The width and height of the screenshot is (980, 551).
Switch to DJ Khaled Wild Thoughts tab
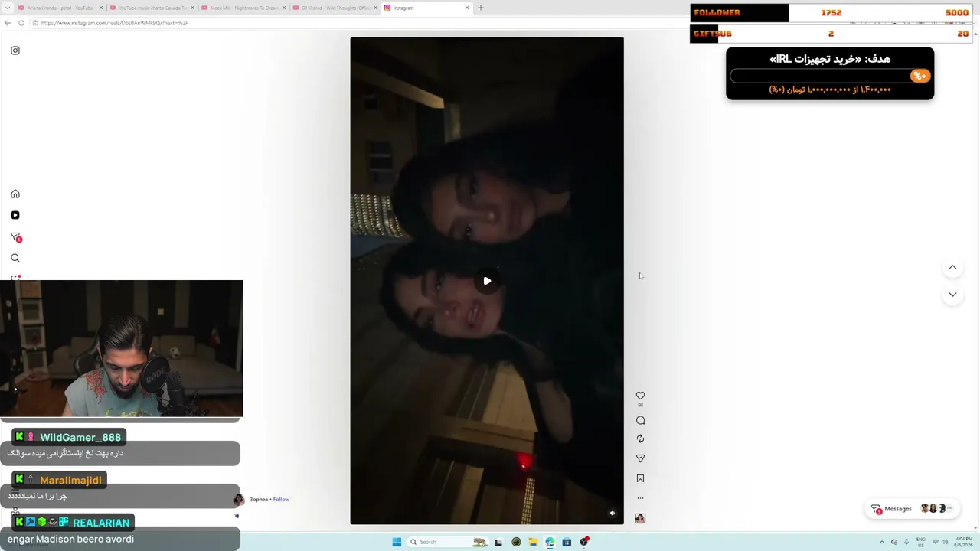336,8
